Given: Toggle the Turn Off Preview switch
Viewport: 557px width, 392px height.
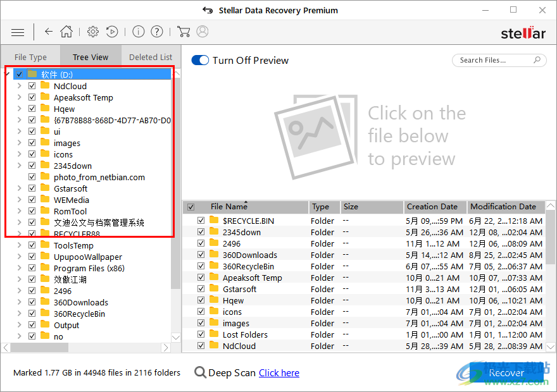Looking at the screenshot, I should click(200, 60).
